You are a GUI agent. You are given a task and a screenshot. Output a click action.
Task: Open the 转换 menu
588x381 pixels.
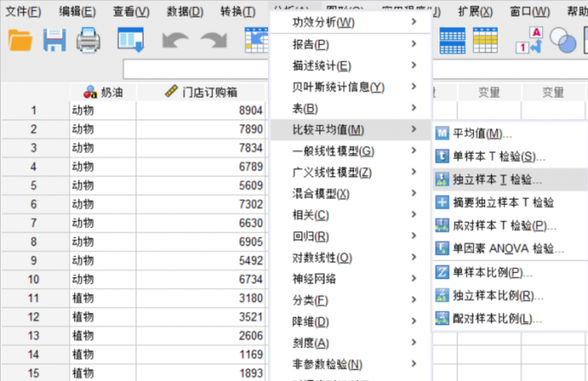tap(237, 11)
